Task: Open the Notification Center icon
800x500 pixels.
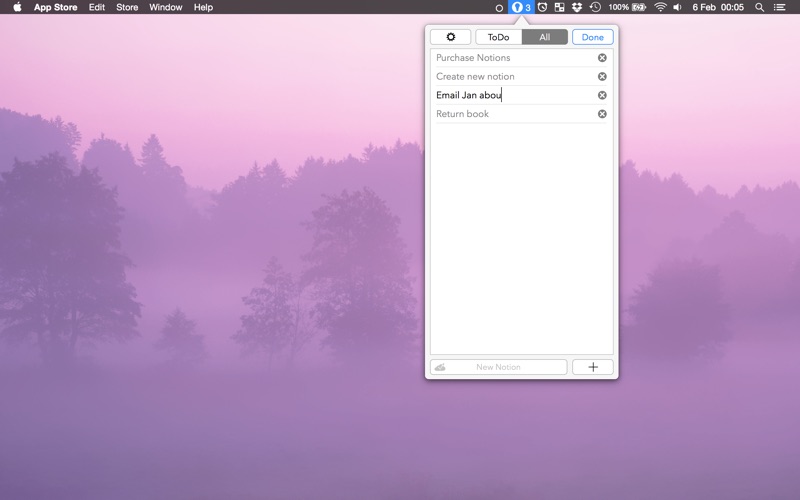Action: click(781, 7)
